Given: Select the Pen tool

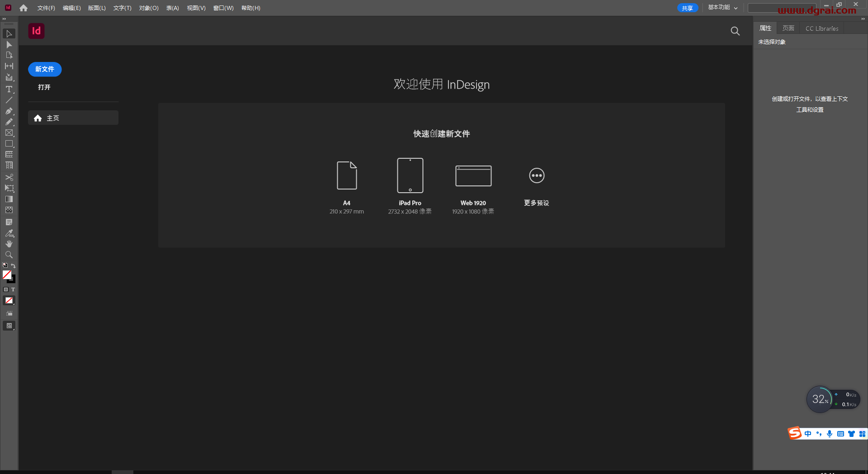Looking at the screenshot, I should (x=9, y=111).
